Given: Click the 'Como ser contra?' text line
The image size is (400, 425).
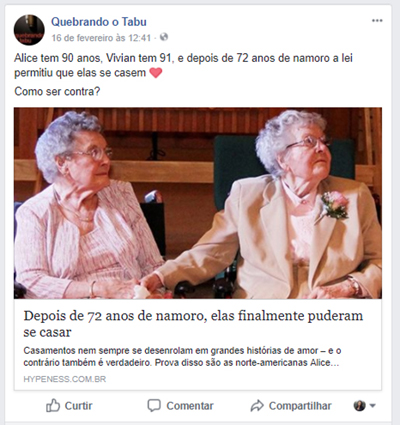Looking at the screenshot, I should [x=57, y=91].
